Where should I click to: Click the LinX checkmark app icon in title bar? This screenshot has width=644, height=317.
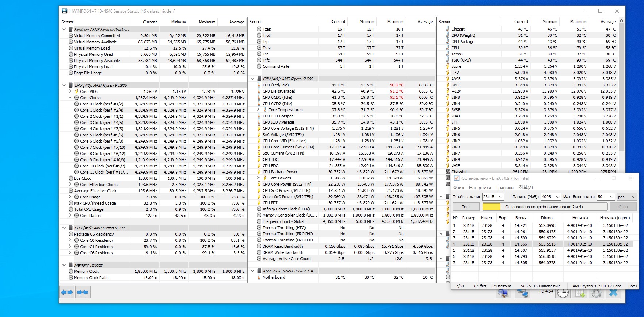pyautogui.click(x=456, y=178)
